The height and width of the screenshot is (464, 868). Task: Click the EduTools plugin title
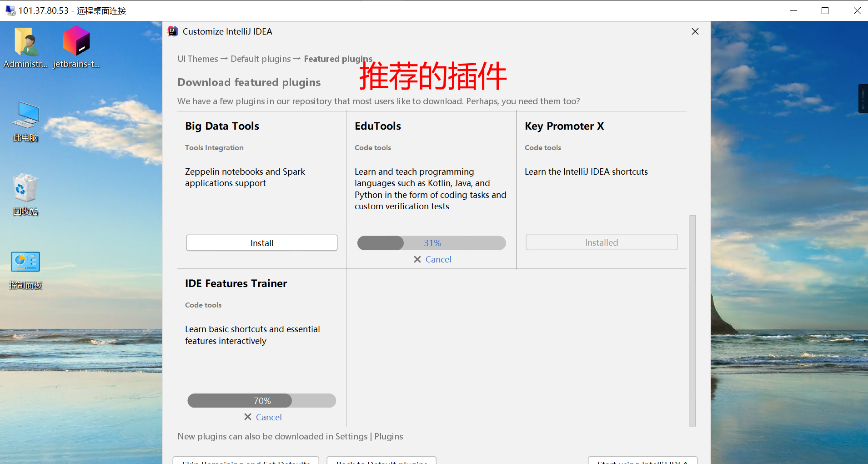pos(378,126)
